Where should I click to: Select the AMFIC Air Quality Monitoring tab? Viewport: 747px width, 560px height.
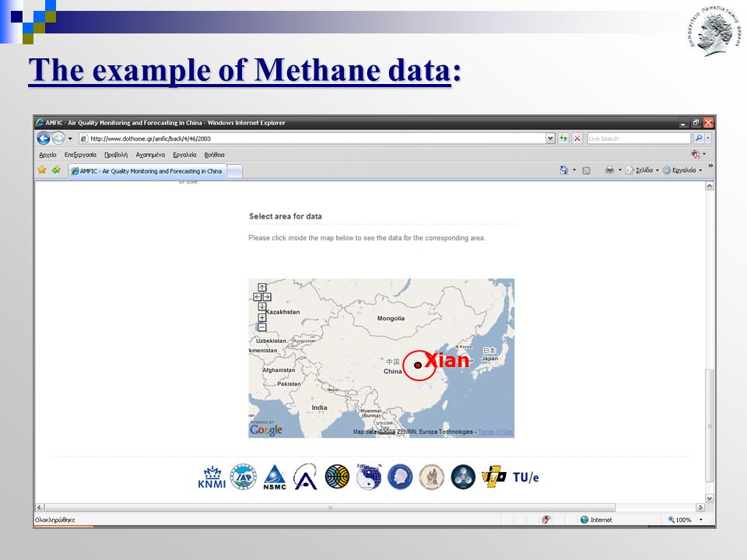pos(148,171)
